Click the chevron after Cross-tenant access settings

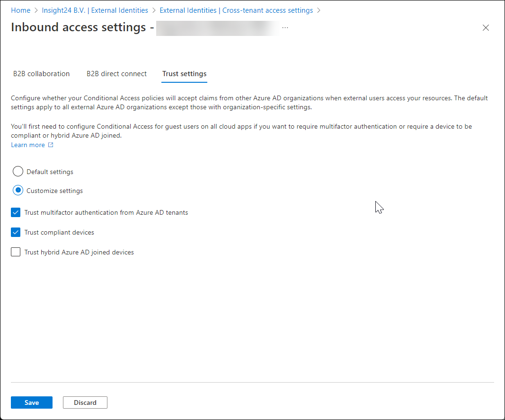coord(319,10)
